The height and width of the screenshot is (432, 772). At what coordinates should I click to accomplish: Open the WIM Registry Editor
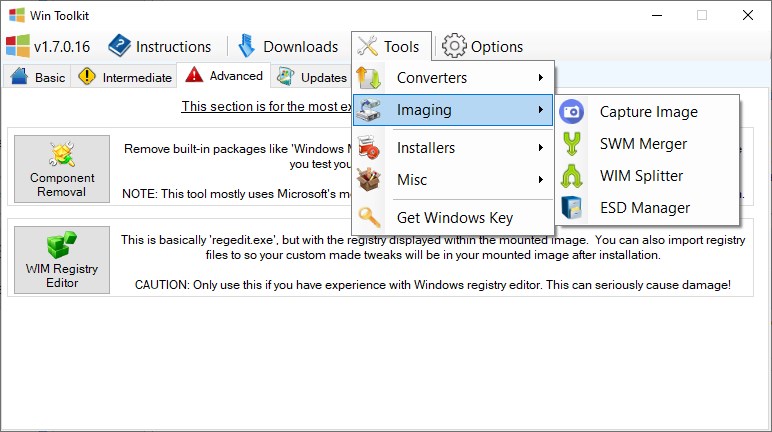click(62, 260)
